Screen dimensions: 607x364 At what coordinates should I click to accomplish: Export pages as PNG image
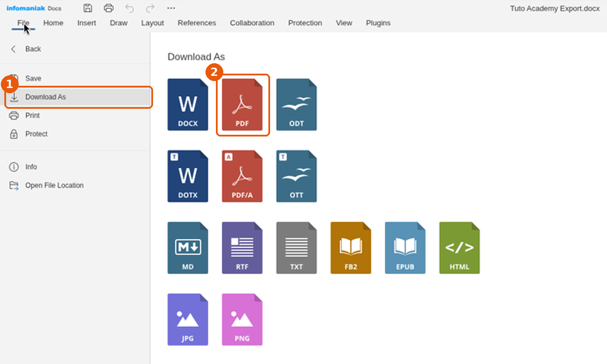coord(242,319)
